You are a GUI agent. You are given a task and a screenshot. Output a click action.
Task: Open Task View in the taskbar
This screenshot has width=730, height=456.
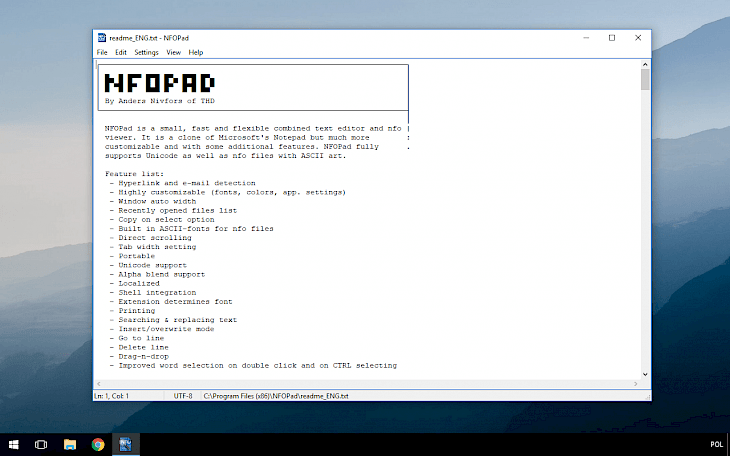(41, 444)
